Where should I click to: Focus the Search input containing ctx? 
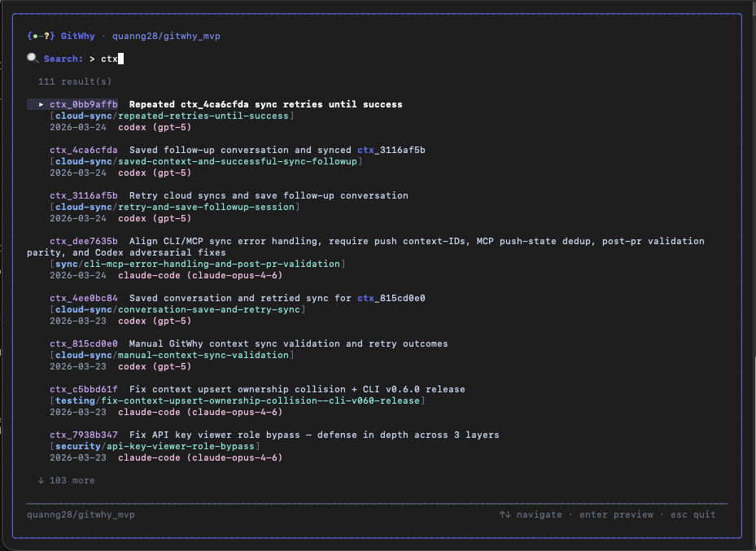pos(112,59)
